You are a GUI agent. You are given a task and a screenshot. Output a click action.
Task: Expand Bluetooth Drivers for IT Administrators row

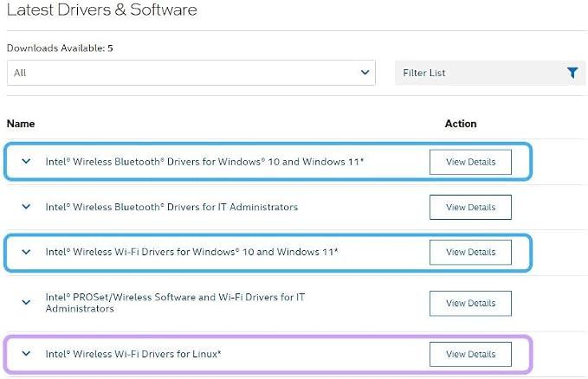(26, 207)
